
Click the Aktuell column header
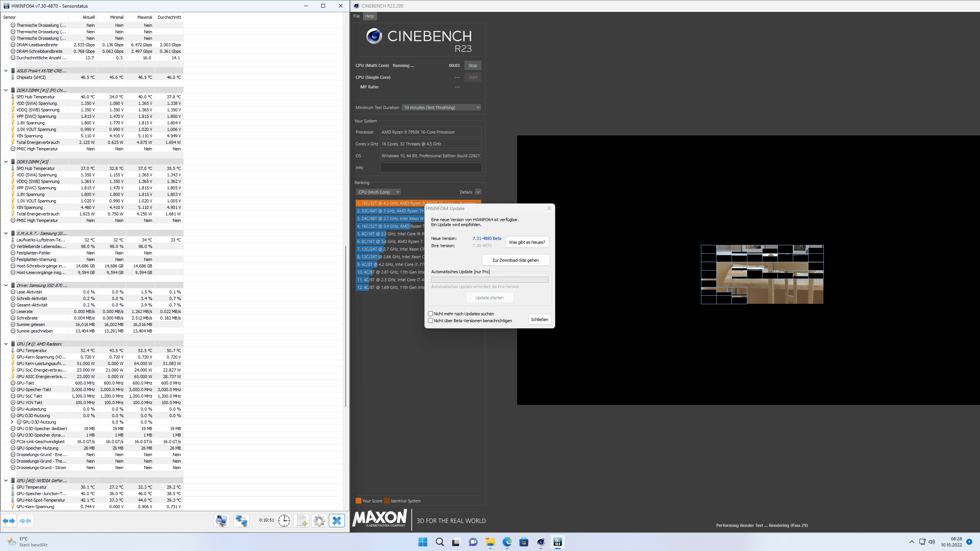(x=83, y=17)
